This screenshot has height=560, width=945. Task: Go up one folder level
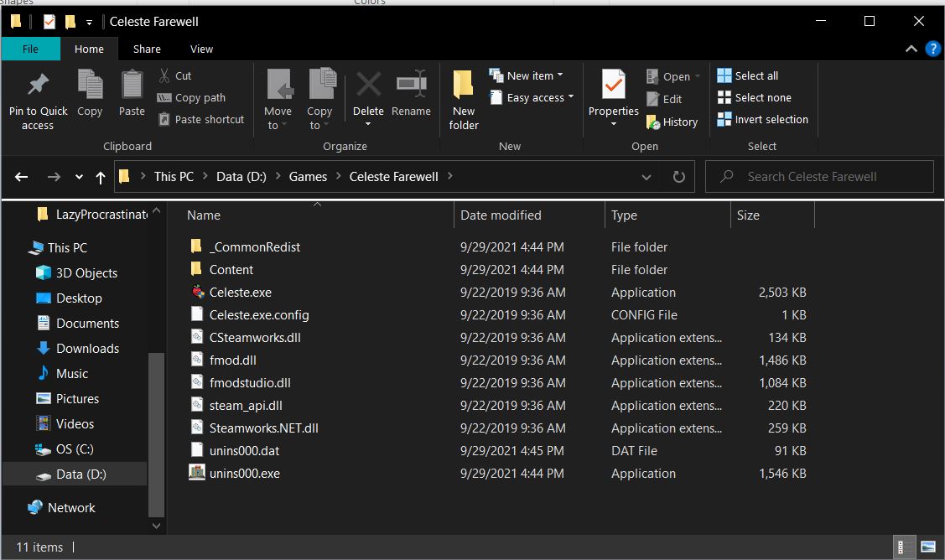[101, 177]
